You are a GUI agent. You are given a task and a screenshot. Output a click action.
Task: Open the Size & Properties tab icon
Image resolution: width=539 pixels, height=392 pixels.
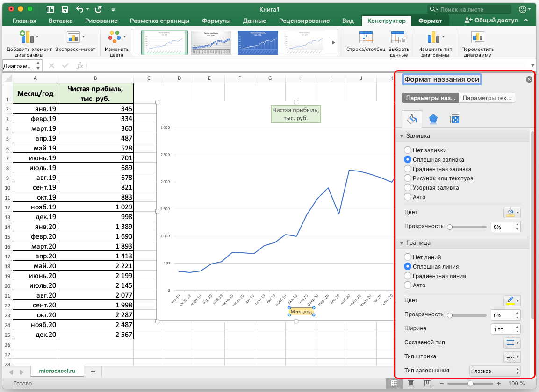point(454,119)
